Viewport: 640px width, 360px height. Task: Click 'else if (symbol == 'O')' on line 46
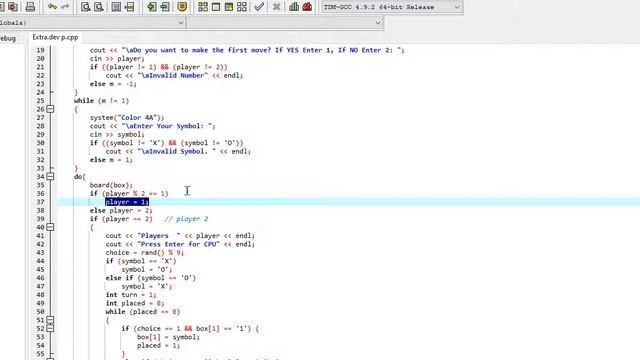click(x=151, y=278)
